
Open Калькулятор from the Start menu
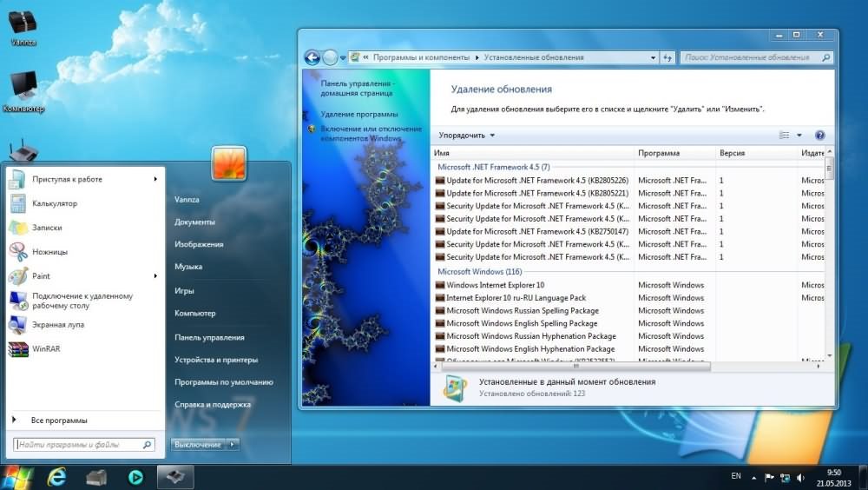click(x=55, y=203)
